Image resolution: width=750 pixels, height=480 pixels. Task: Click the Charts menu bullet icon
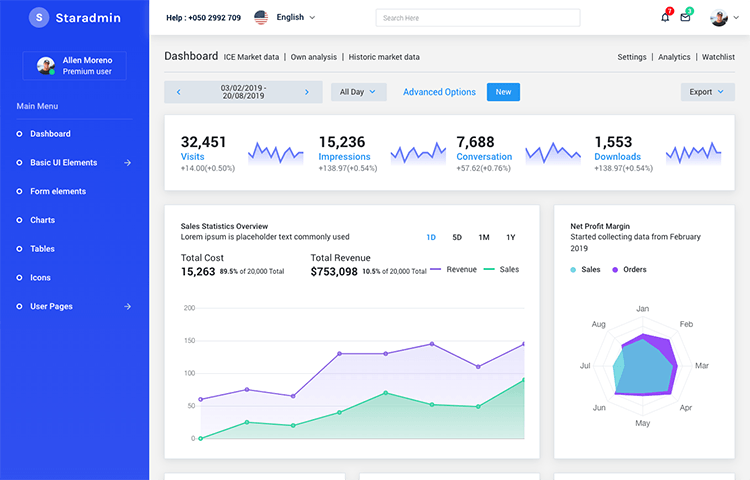pos(19,220)
